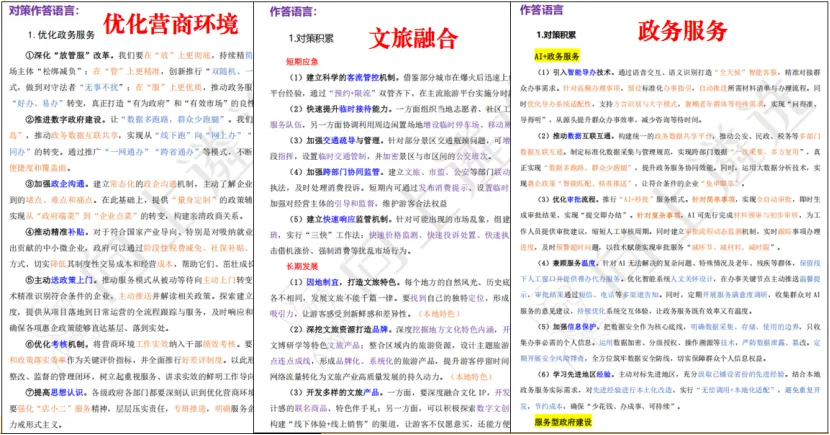Click the bold text '(2) 深挖文旅资源打造品牌'
The height and width of the screenshot is (435, 830).
click(339, 329)
